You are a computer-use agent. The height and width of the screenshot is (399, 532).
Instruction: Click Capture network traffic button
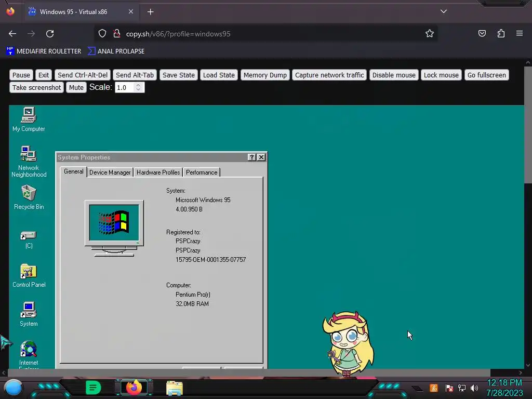click(x=329, y=75)
